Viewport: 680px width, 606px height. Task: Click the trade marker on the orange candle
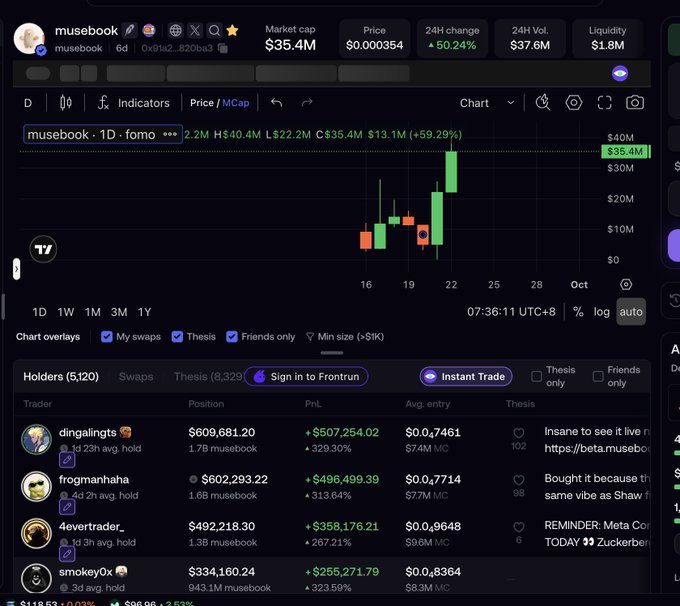[423, 235]
